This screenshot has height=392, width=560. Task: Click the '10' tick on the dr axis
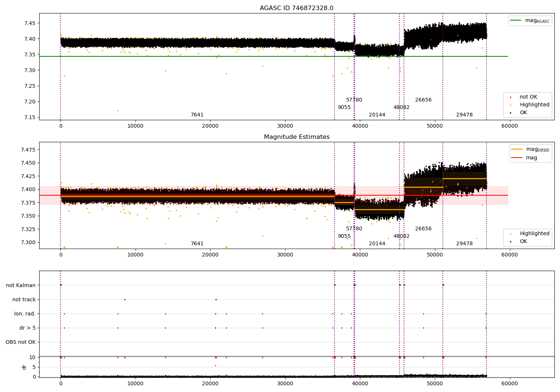coord(32,357)
